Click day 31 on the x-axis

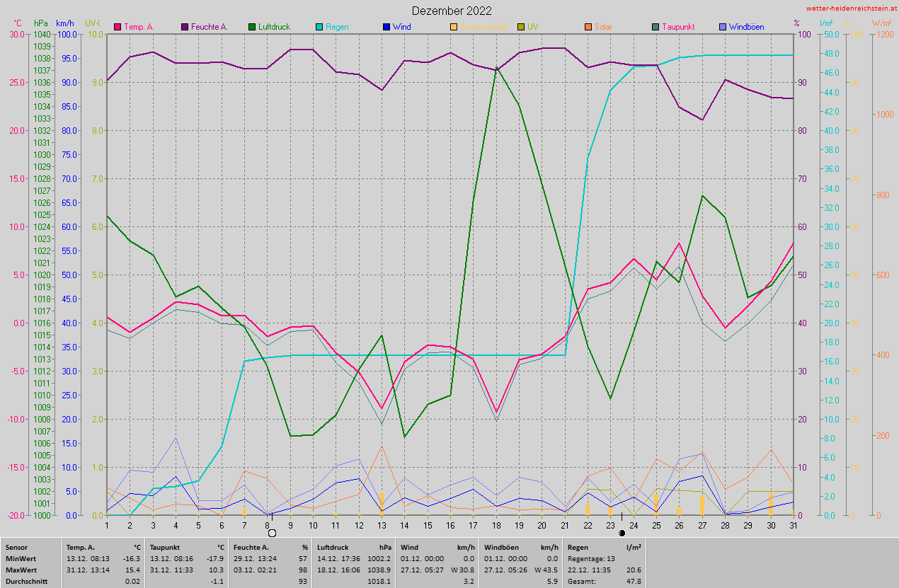[793, 524]
